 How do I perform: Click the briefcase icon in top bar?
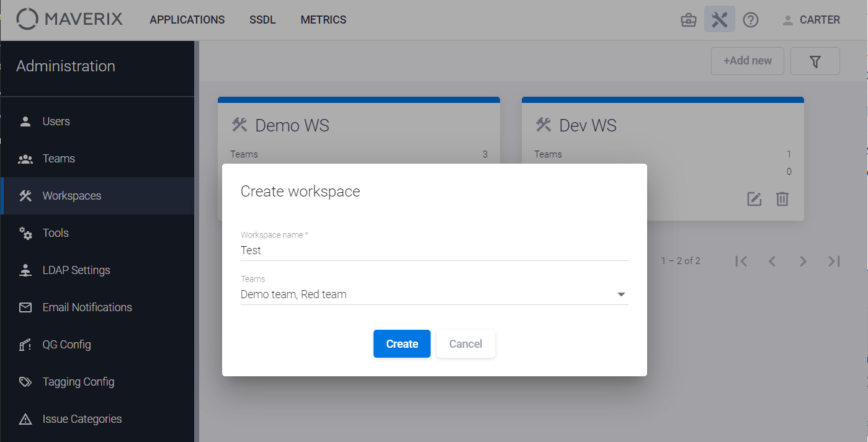(x=688, y=20)
